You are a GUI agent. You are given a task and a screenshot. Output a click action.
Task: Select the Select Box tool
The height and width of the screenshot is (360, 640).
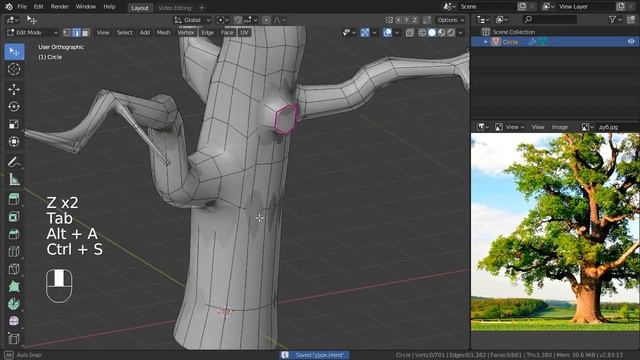tap(14, 52)
